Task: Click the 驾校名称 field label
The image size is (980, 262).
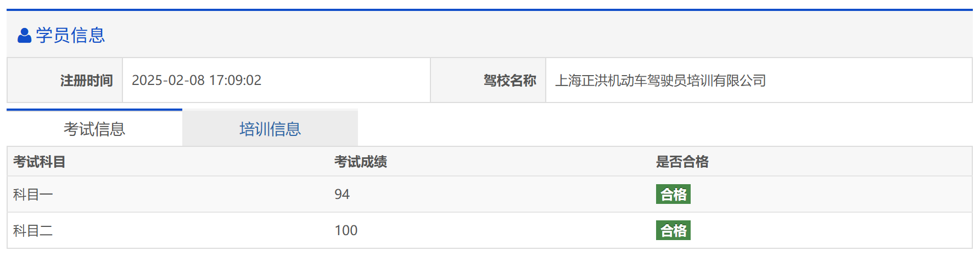Action: coord(509,81)
